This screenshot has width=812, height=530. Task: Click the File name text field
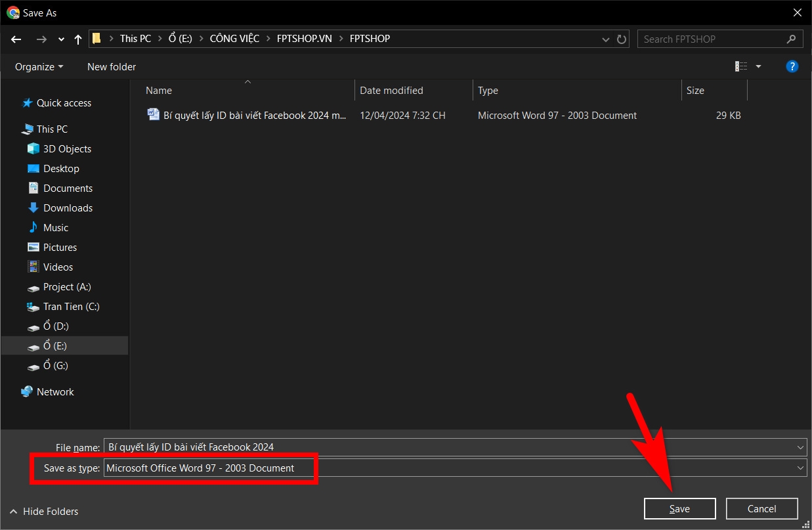coord(449,447)
